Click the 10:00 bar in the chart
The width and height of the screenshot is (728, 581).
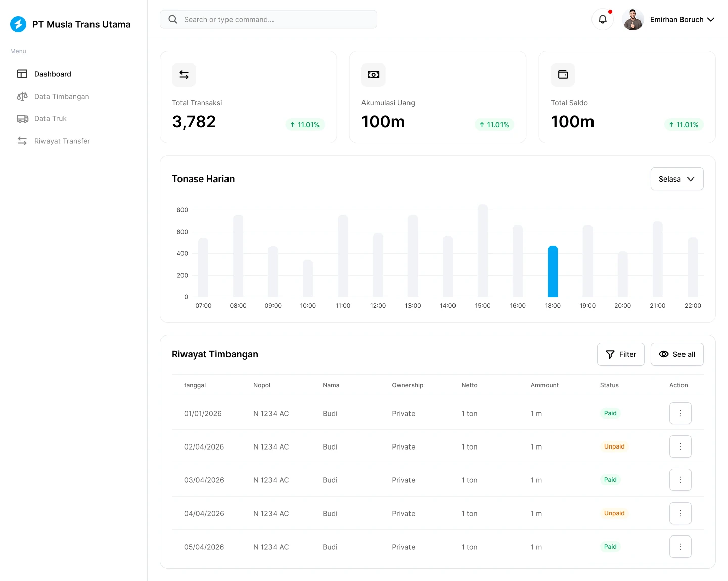coord(308,279)
